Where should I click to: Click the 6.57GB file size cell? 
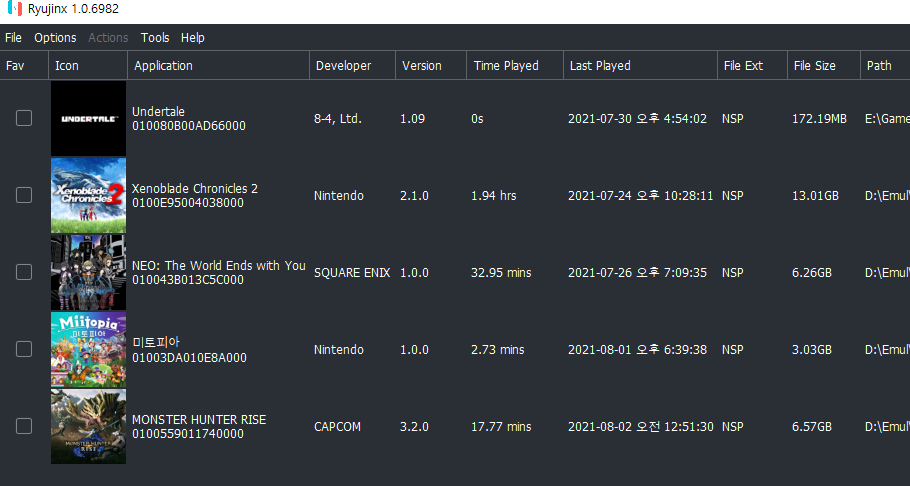pos(812,427)
